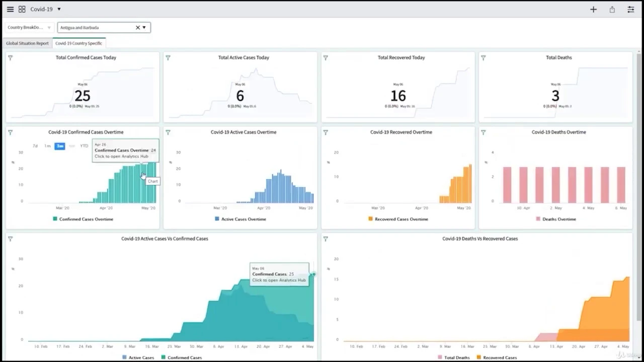This screenshot has width=644, height=362.
Task: Click filter icon on Total Confirmed Cases Today
Action: tap(10, 58)
